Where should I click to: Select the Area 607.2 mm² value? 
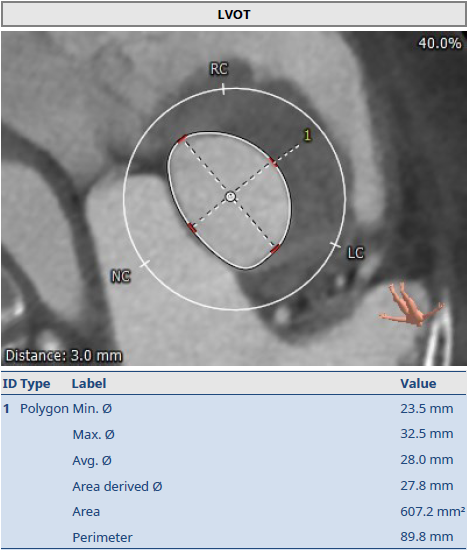coord(433,512)
